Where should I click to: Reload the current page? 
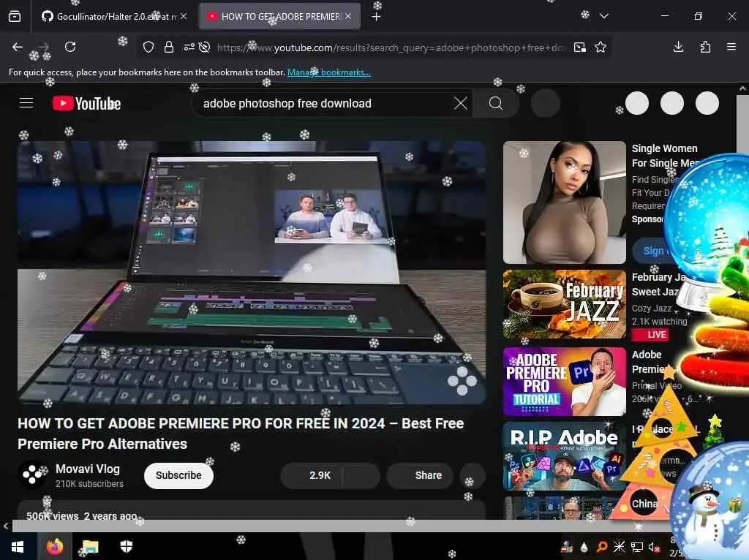point(70,47)
